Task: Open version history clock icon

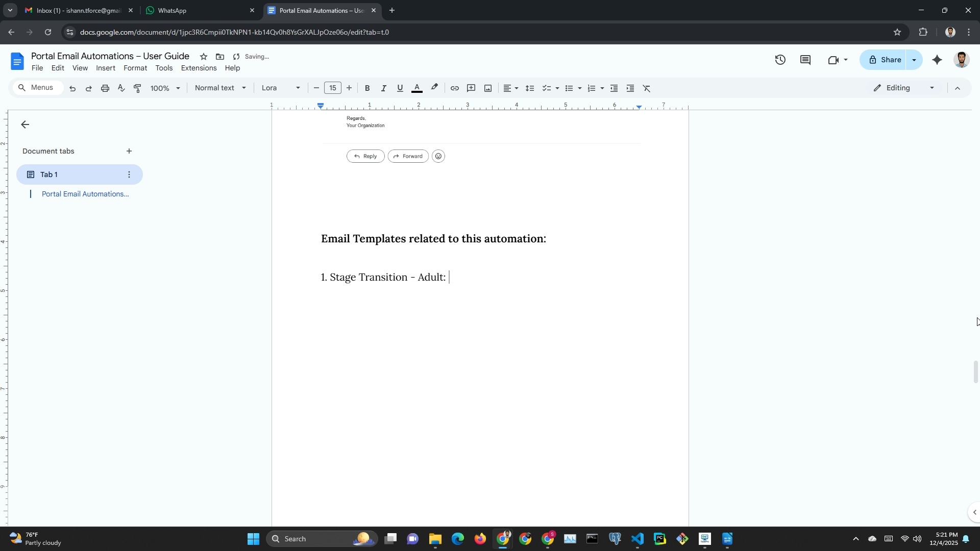Action: coord(780,60)
